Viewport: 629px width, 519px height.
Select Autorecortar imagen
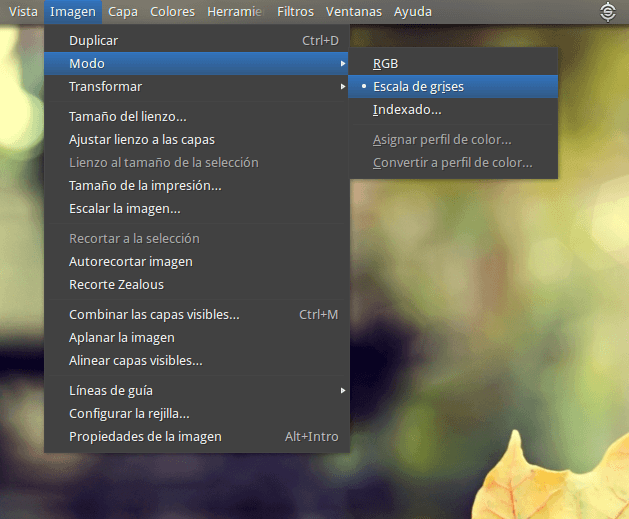(130, 261)
